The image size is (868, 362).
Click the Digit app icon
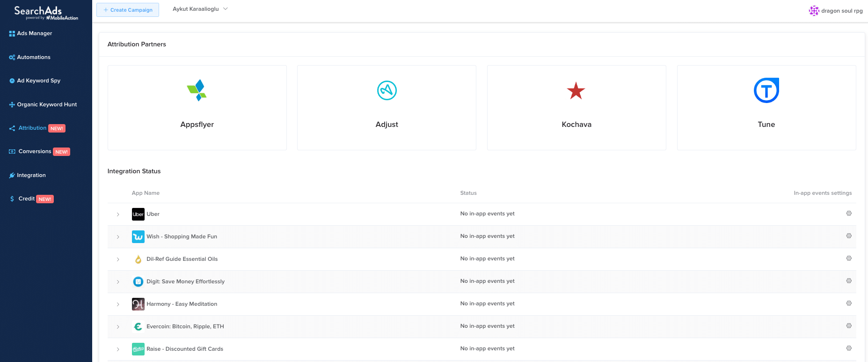(x=138, y=281)
